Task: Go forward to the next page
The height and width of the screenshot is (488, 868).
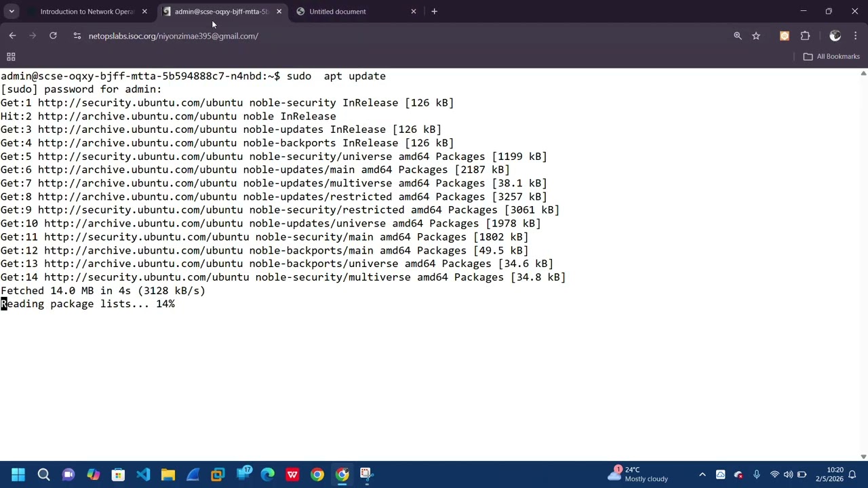Action: pyautogui.click(x=33, y=36)
